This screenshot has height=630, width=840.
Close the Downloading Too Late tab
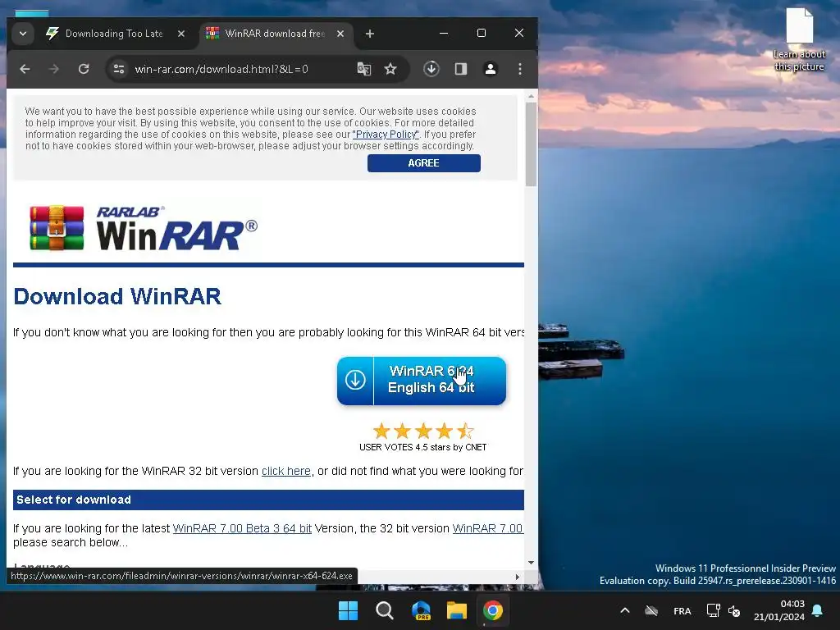pos(181,34)
